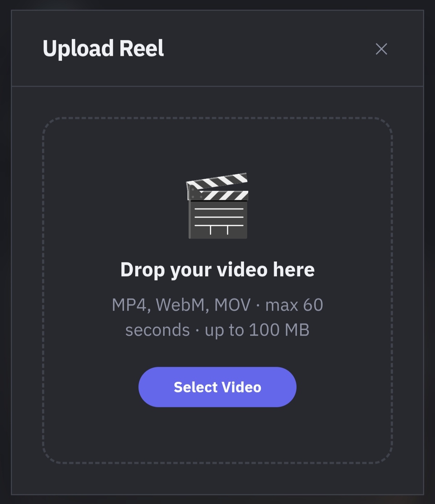
Task: Click the dashed border of the upload zone
Action: coord(217,118)
